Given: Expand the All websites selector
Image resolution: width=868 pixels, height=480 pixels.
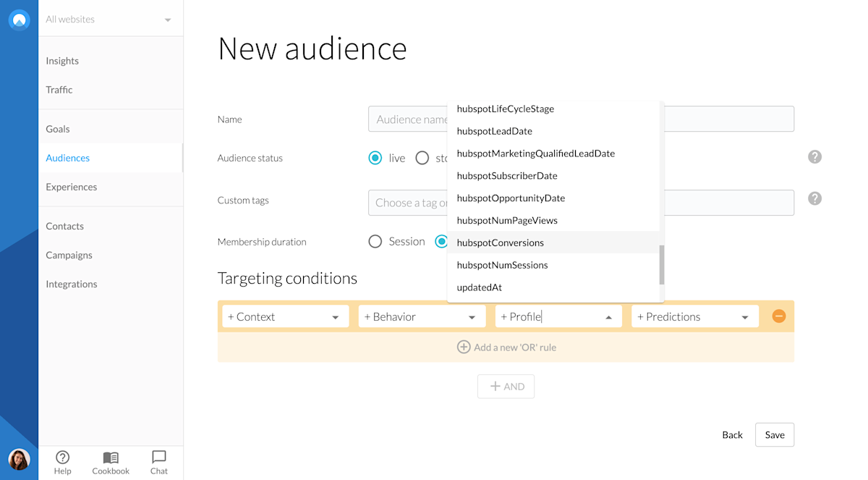Looking at the screenshot, I should click(x=109, y=20).
